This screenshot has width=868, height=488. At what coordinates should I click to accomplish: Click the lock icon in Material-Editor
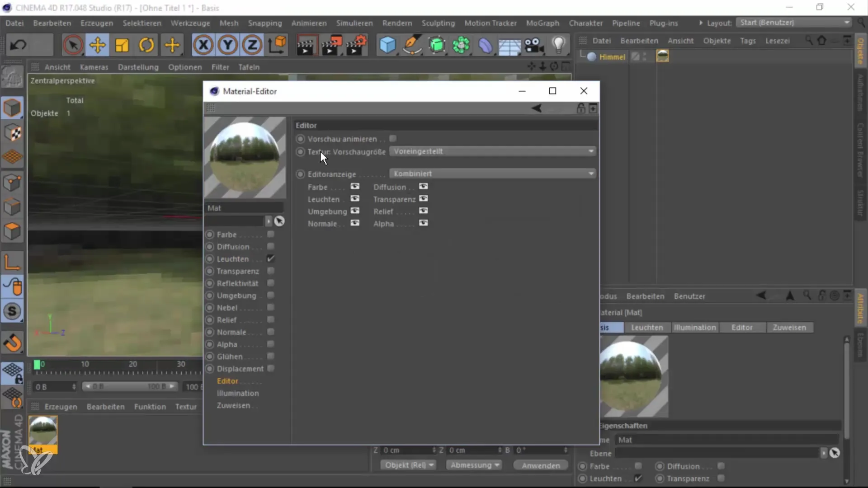point(581,108)
